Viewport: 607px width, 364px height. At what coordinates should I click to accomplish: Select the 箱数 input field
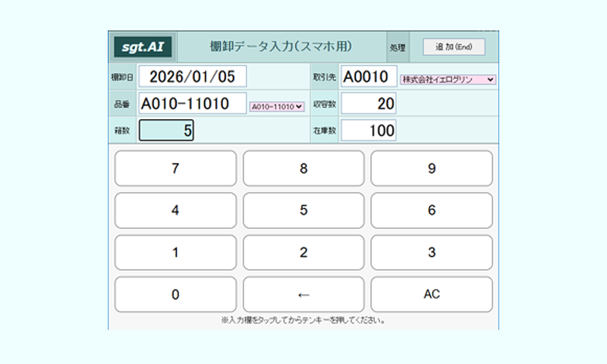166,130
